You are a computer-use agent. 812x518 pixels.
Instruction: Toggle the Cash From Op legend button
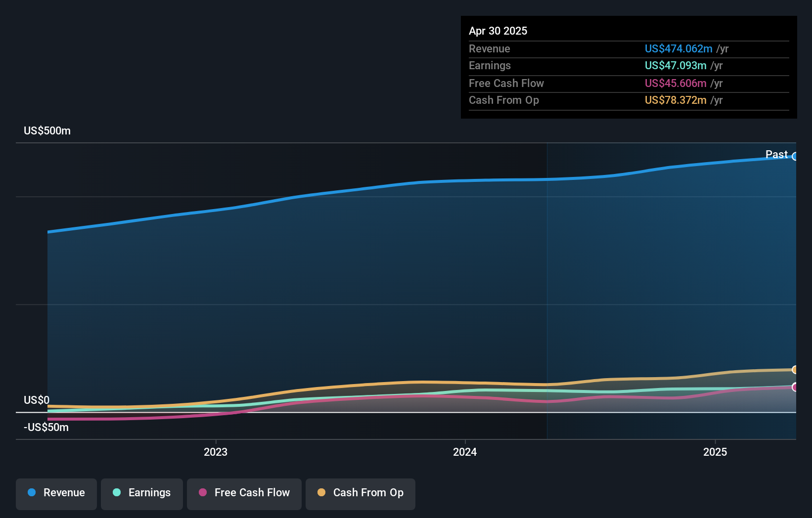click(x=361, y=494)
